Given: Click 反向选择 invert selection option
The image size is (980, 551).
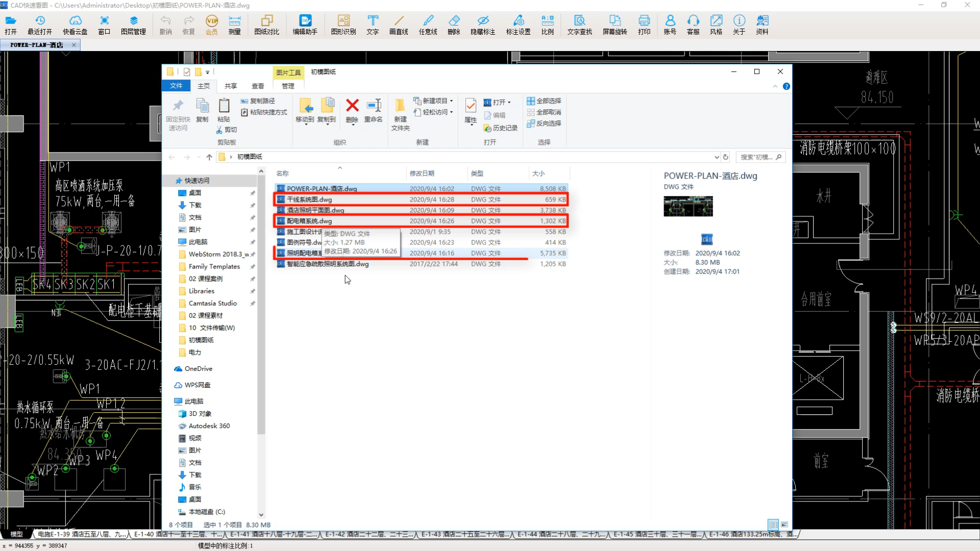Looking at the screenshot, I should pyautogui.click(x=544, y=123).
